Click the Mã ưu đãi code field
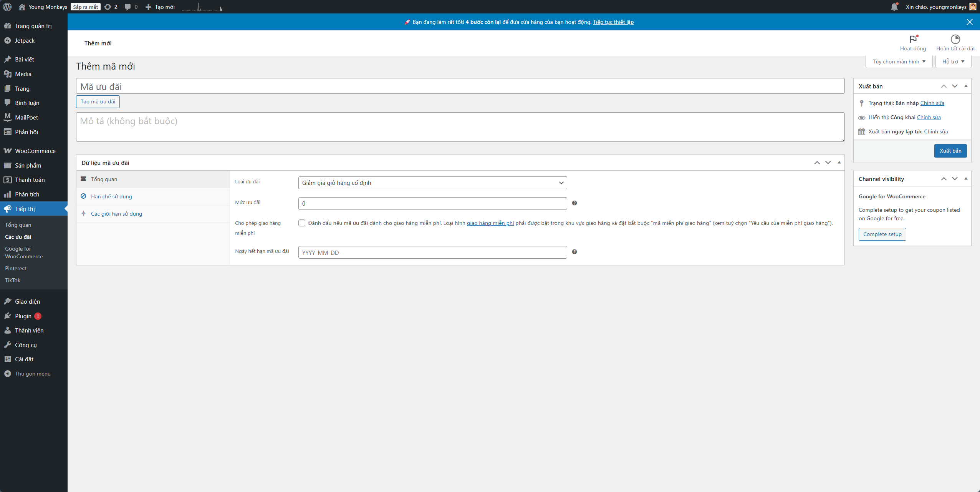This screenshot has width=980, height=492. (460, 86)
